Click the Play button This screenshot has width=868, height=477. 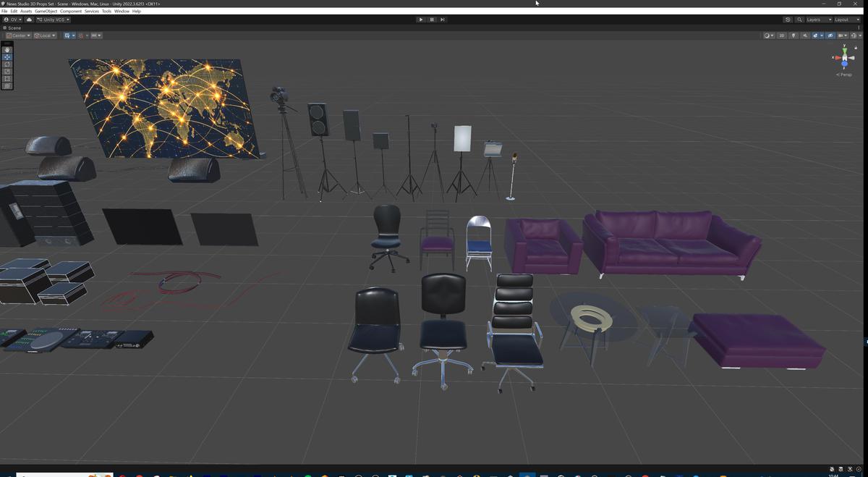pos(421,20)
